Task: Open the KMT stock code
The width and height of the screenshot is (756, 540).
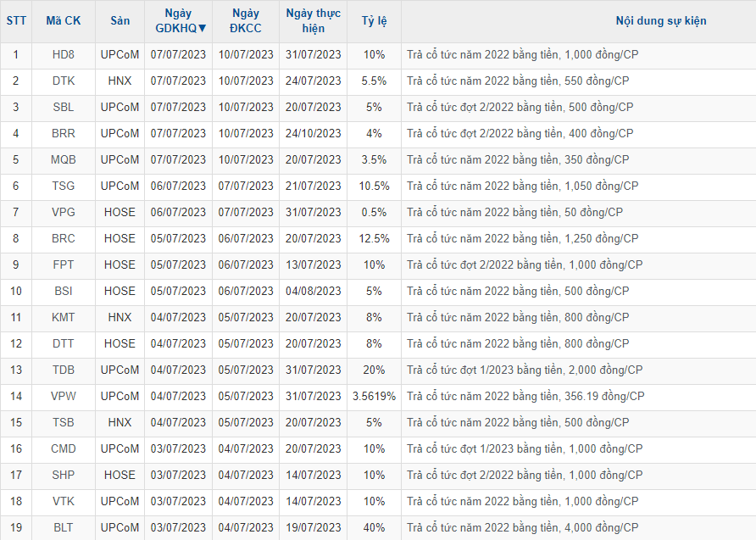Action: 63,318
